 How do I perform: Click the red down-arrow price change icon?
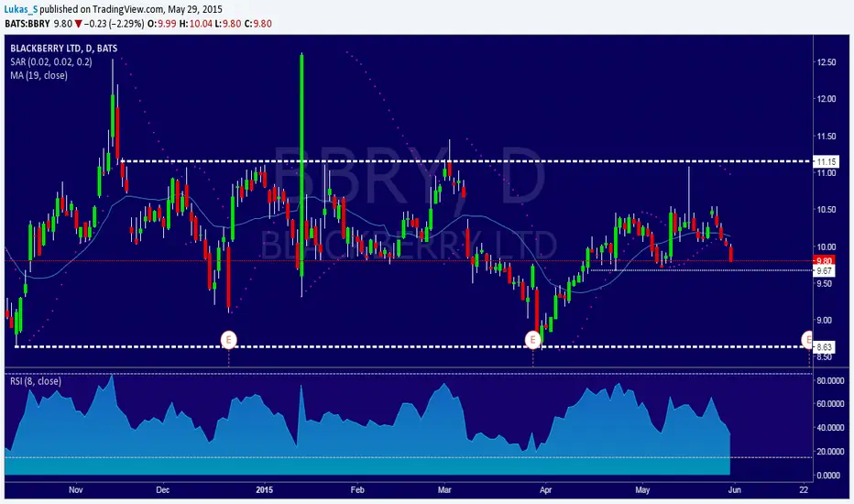79,24
